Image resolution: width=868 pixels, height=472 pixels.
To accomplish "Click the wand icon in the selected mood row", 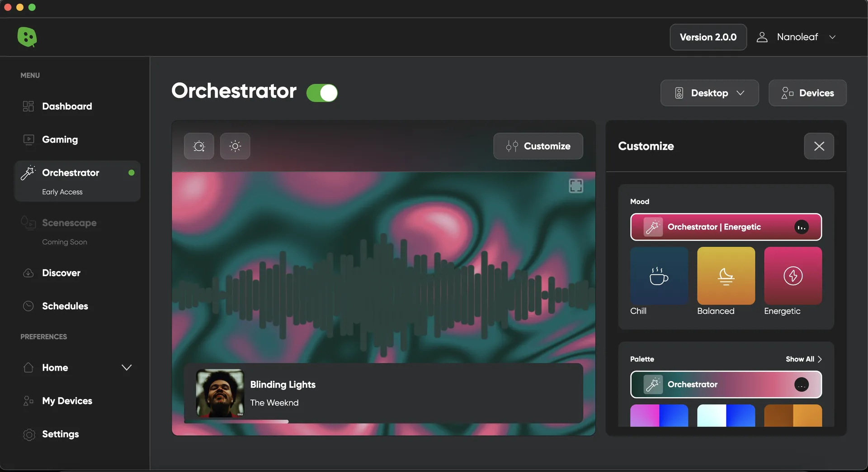I will [653, 227].
